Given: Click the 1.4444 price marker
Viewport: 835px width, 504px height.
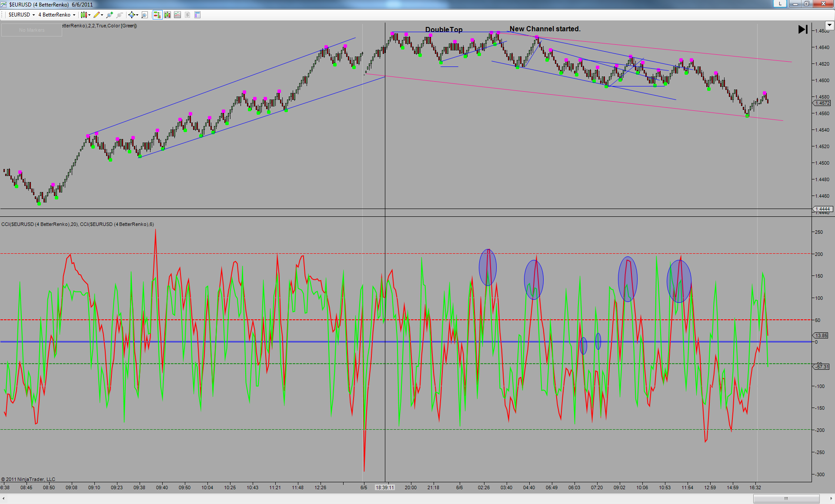Looking at the screenshot, I should (822, 209).
